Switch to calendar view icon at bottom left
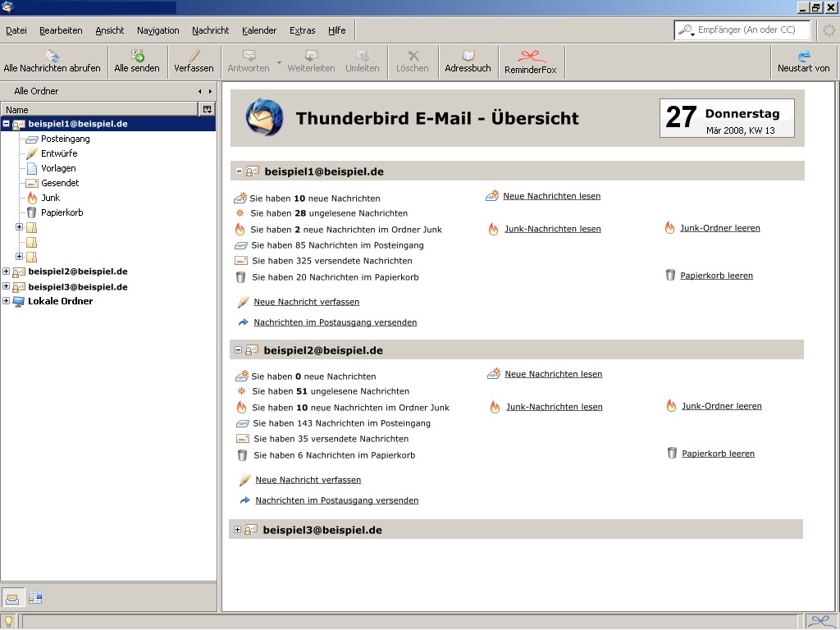The image size is (840, 630). click(35, 597)
